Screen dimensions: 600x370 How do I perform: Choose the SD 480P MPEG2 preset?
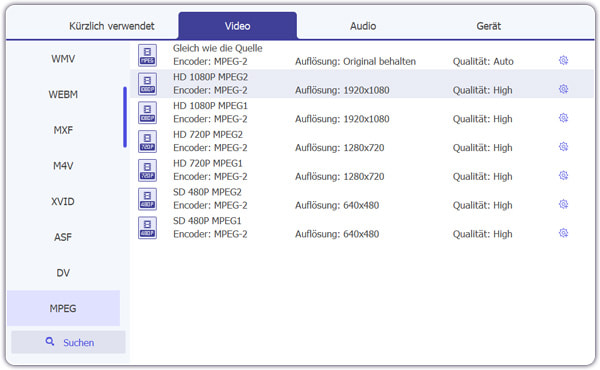(362, 199)
